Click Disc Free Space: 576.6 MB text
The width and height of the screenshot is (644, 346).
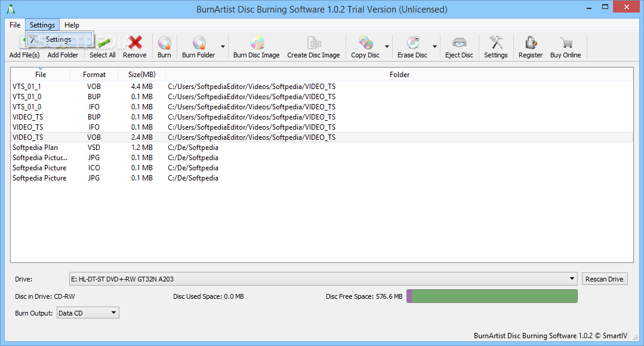point(364,296)
